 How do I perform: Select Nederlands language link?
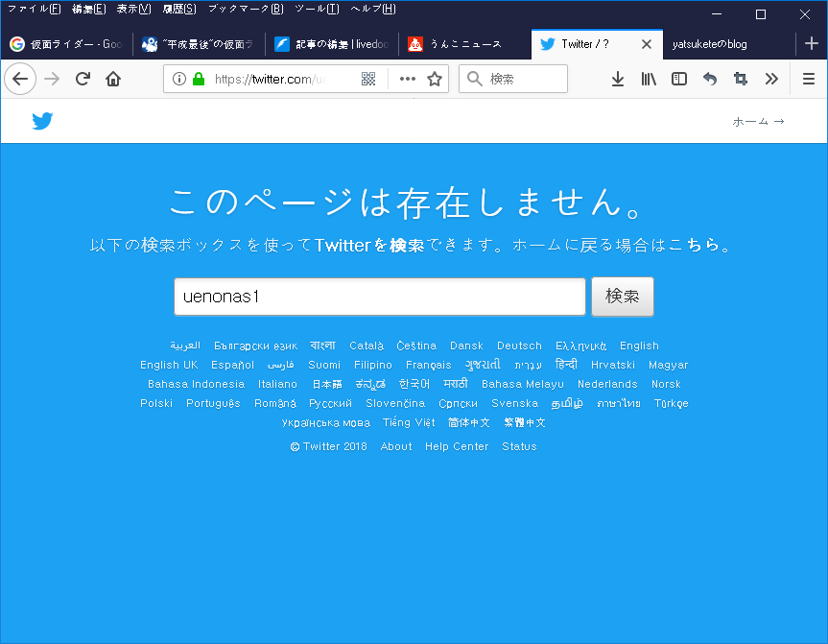[x=607, y=384]
